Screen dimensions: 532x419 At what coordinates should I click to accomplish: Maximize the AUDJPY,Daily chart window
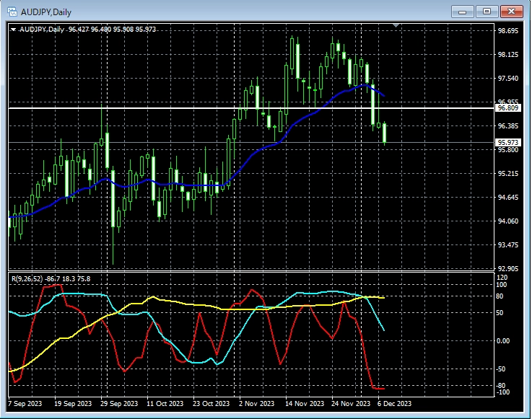click(x=487, y=12)
